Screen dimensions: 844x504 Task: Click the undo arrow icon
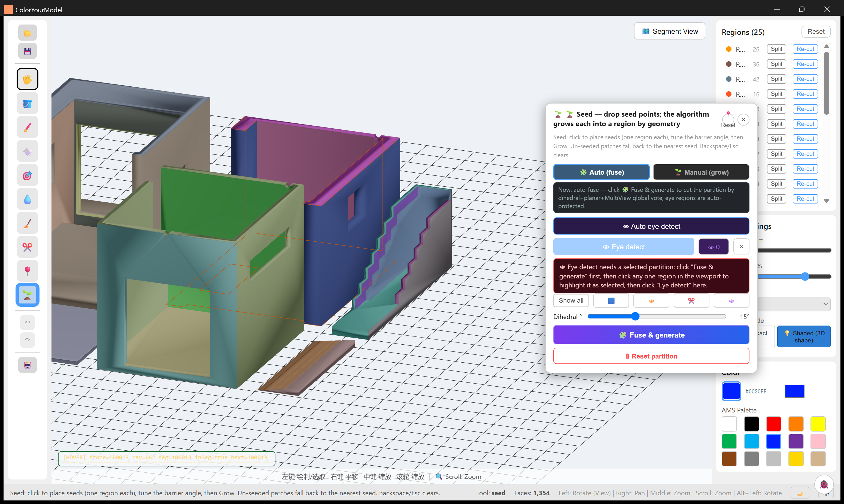coord(28,322)
